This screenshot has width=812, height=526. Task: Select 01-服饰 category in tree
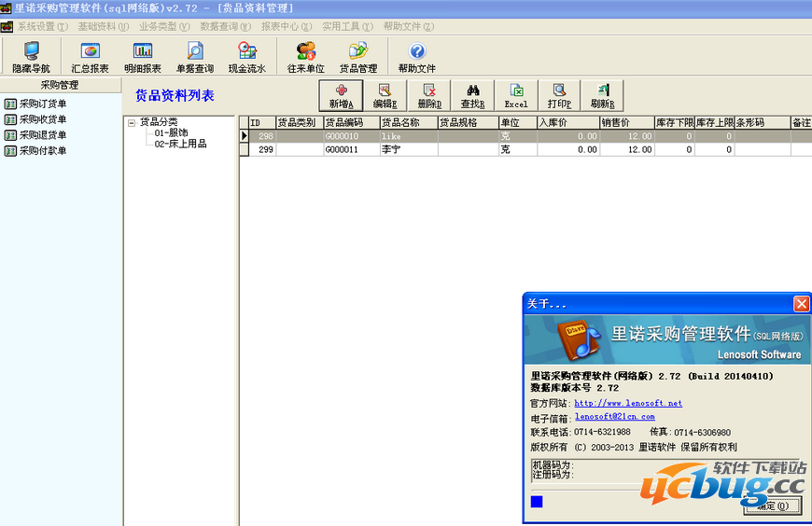[x=171, y=132]
